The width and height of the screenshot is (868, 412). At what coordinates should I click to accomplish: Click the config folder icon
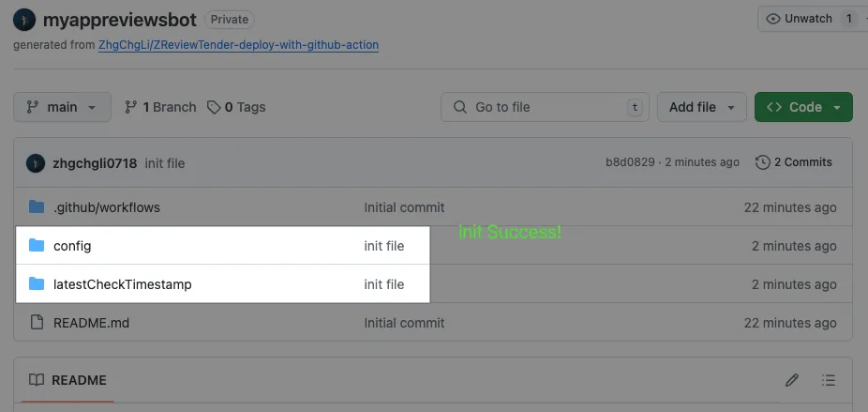[37, 246]
